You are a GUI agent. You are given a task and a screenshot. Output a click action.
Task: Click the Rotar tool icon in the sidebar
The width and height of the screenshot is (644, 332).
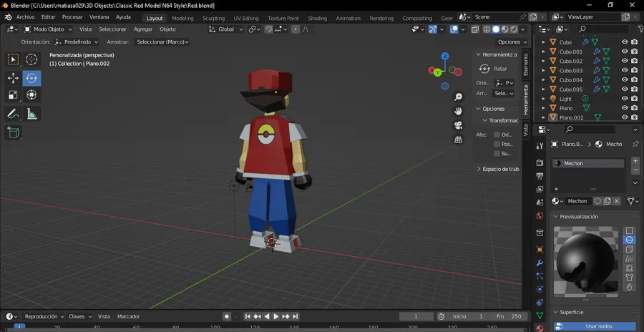click(484, 69)
